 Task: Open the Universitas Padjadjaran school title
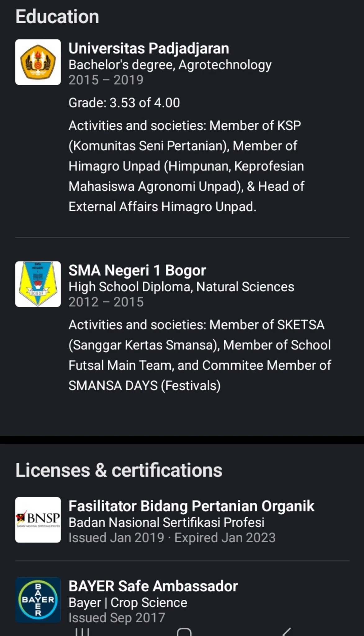click(x=149, y=48)
